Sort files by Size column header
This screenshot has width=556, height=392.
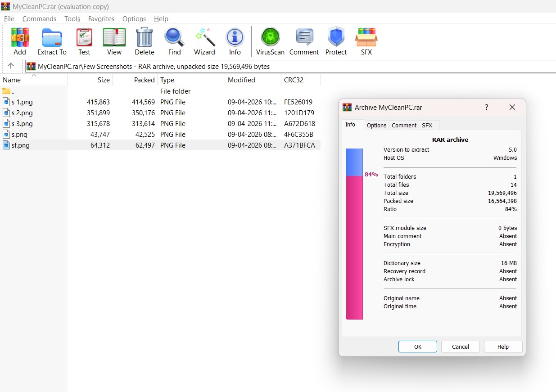point(90,80)
